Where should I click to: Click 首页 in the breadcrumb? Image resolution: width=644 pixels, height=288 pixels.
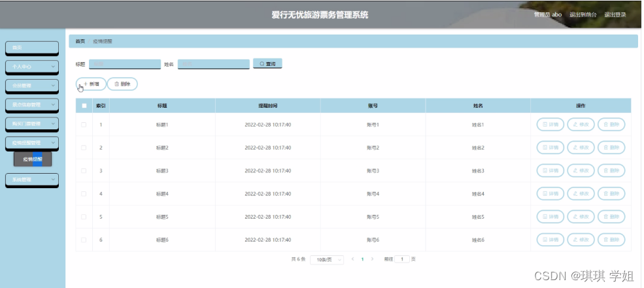(80, 41)
